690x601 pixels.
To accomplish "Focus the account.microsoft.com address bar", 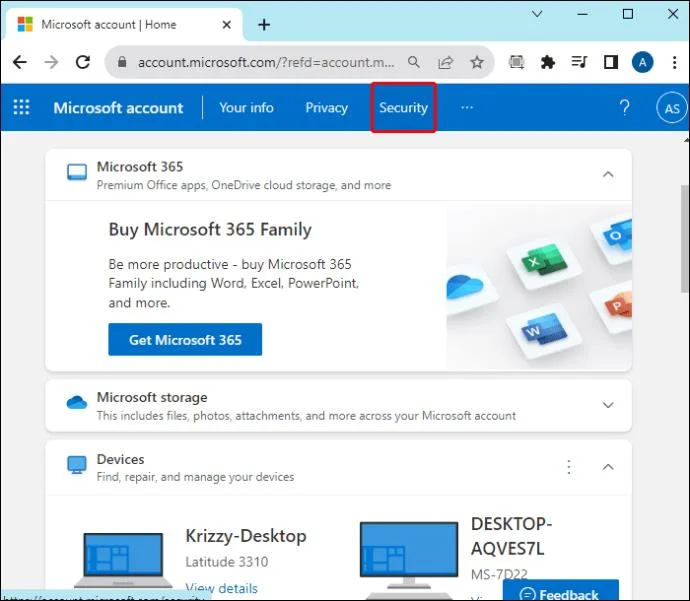I will [265, 62].
